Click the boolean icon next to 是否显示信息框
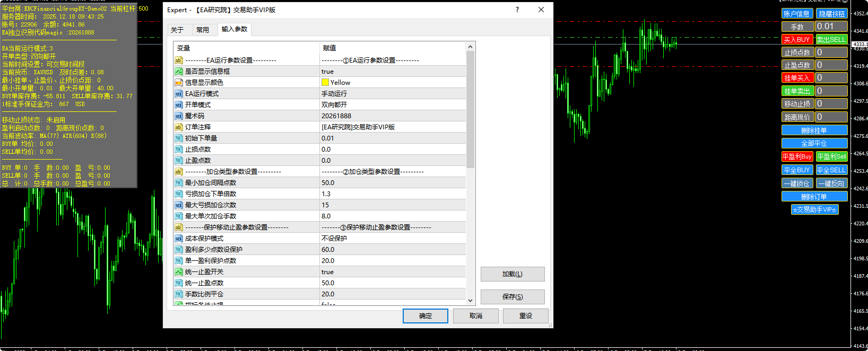This screenshot has width=868, height=351. point(179,72)
